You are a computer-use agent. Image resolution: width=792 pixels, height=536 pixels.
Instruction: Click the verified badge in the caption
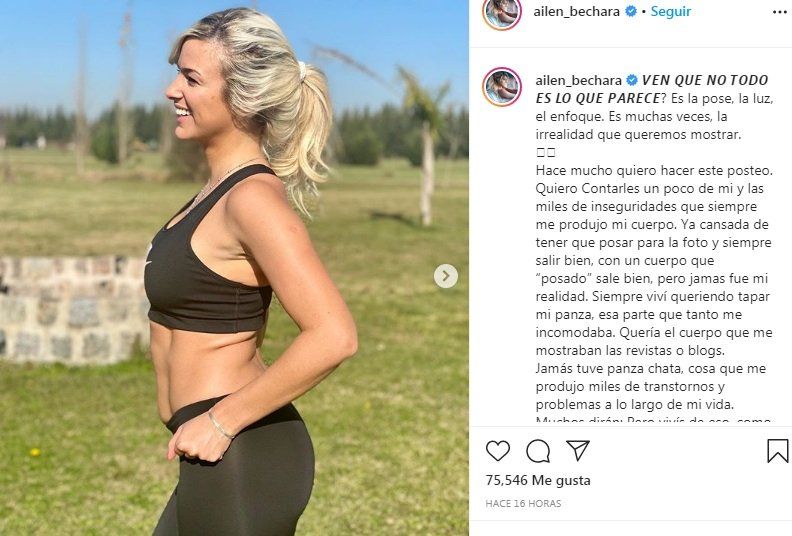632,80
